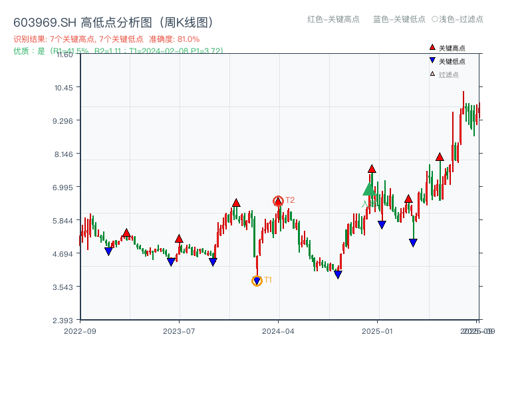Click blue low marker between 2023-07 and T1
The width and height of the screenshot is (532, 399).
click(213, 261)
